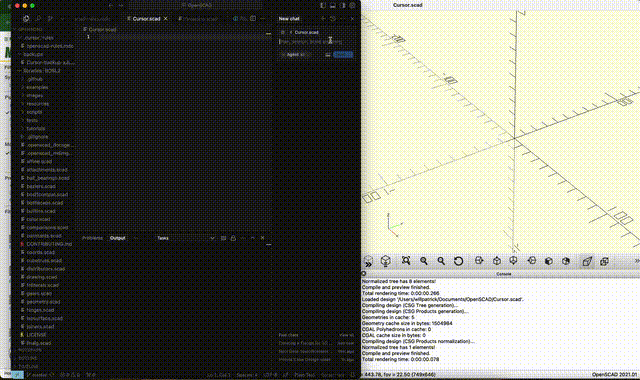Select the Left view icon in OpenSCAD
Viewport: 640px width, 380px height.
click(x=531, y=260)
